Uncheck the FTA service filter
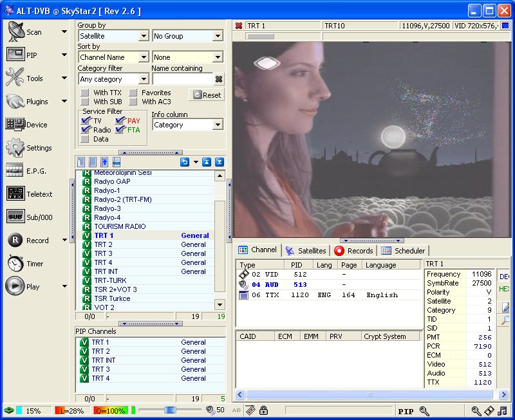The height and width of the screenshot is (420, 515). click(120, 130)
